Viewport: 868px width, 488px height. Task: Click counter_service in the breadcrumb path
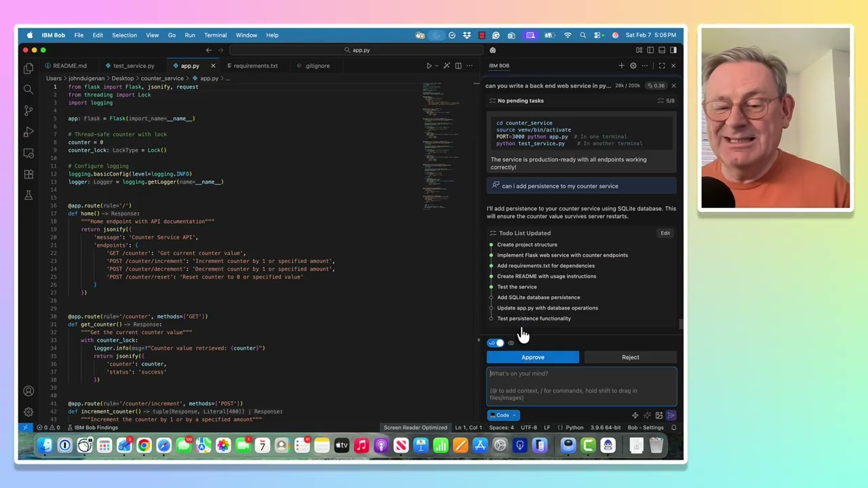tap(162, 79)
